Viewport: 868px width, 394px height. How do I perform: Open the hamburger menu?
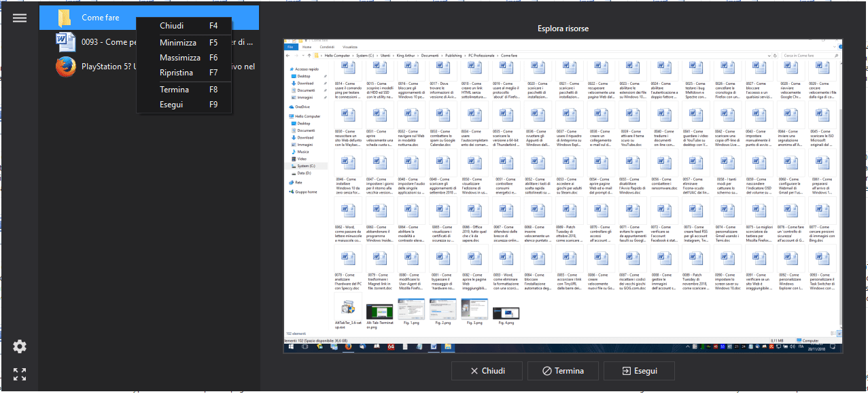pyautogui.click(x=20, y=18)
